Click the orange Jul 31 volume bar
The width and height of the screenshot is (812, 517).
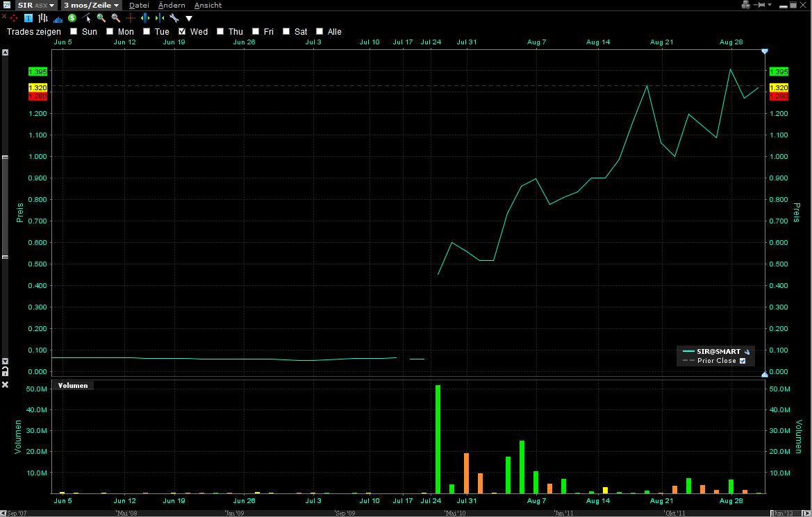[466, 473]
